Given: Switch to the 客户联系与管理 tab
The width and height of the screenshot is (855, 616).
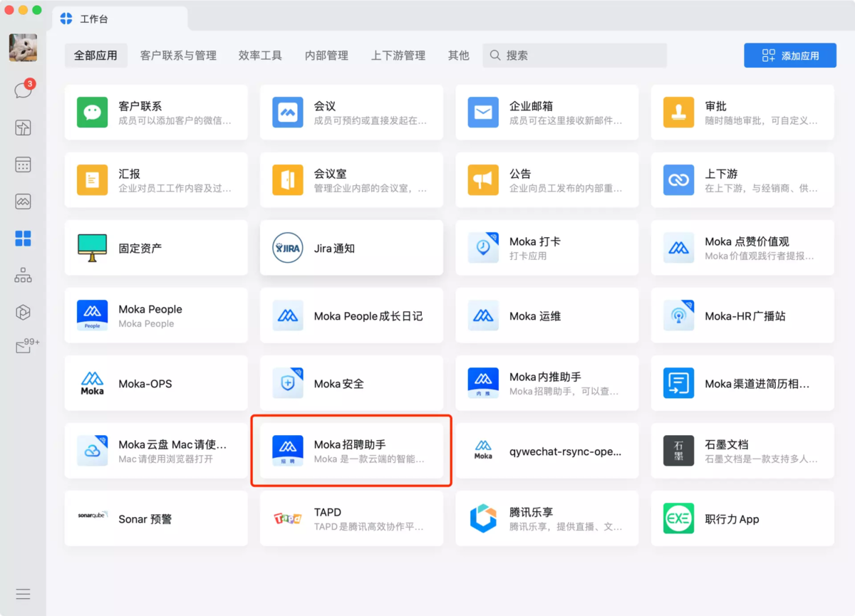Looking at the screenshot, I should pyautogui.click(x=178, y=56).
